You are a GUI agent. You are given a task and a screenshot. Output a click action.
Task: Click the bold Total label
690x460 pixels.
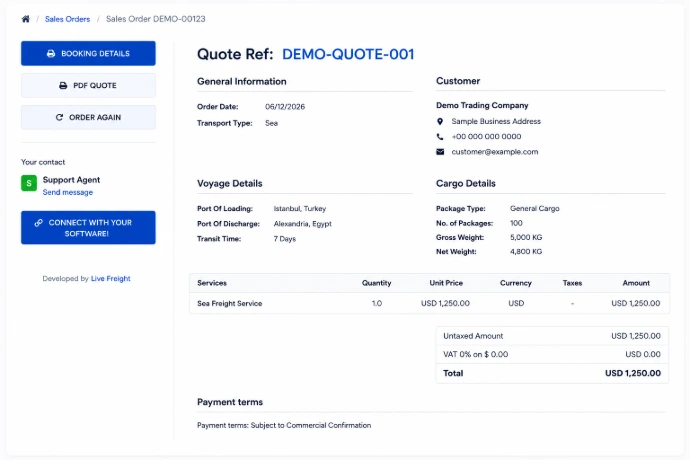[453, 373]
